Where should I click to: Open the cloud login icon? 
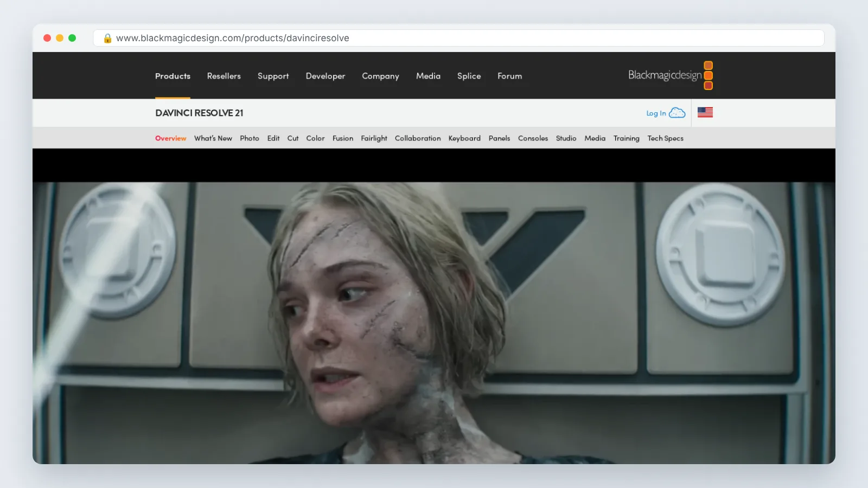(x=677, y=113)
